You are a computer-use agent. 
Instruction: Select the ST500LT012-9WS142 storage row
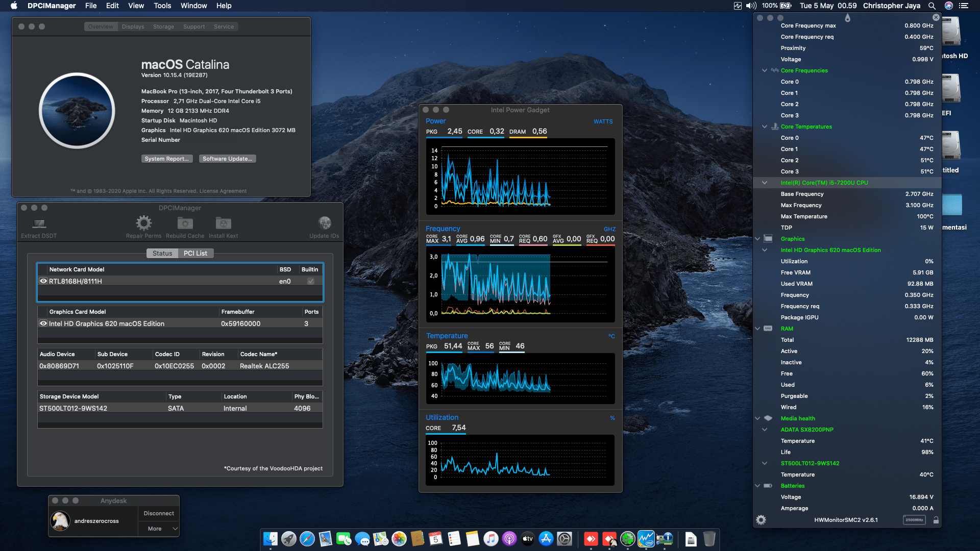click(180, 408)
